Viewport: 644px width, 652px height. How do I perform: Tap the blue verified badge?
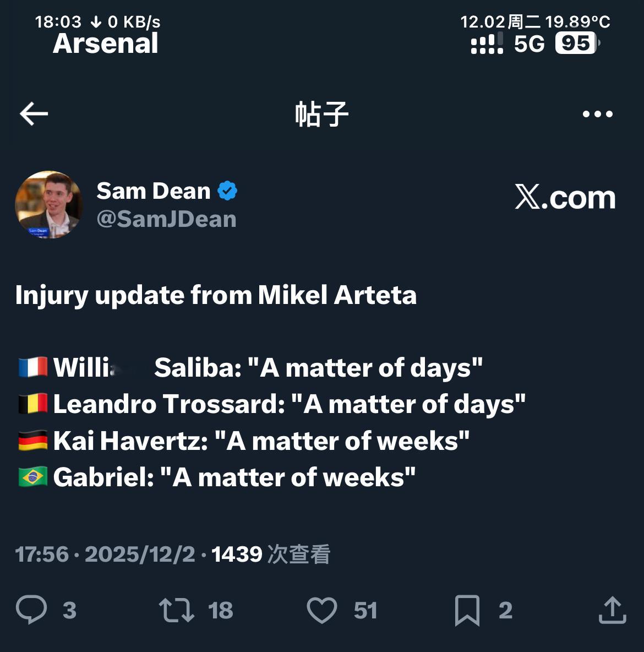pos(227,191)
